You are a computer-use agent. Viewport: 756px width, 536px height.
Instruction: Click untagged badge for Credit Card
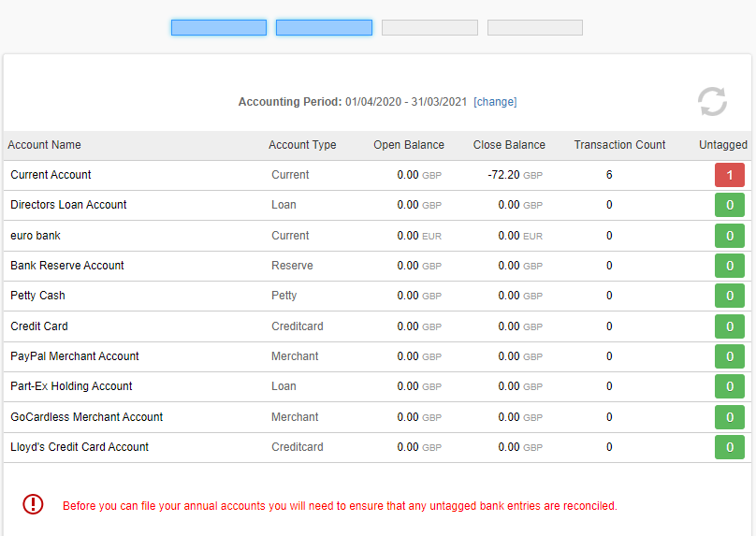click(729, 326)
